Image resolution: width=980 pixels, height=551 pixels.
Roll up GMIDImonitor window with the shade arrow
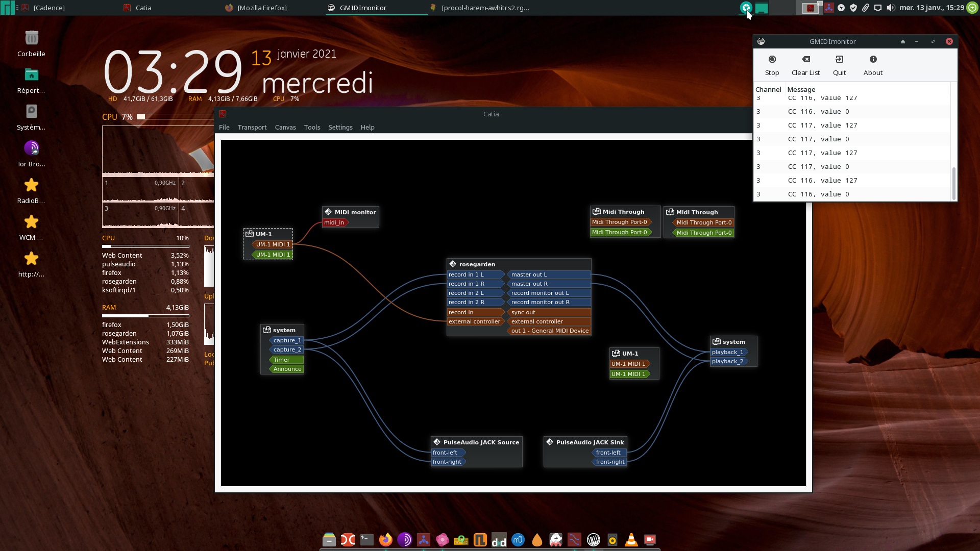[x=902, y=42]
